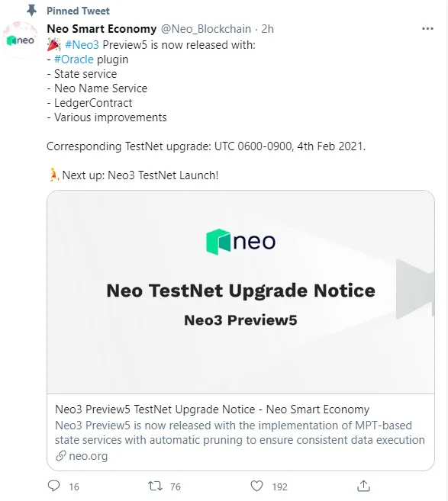The image size is (448, 501).
Task: Retweet this Neo3 Preview5 tweet
Action: point(155,486)
